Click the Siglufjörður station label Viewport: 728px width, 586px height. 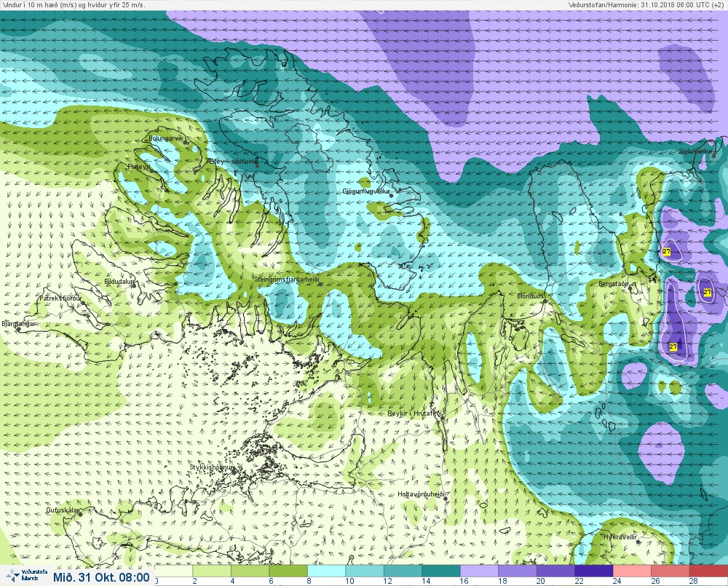pos(695,151)
